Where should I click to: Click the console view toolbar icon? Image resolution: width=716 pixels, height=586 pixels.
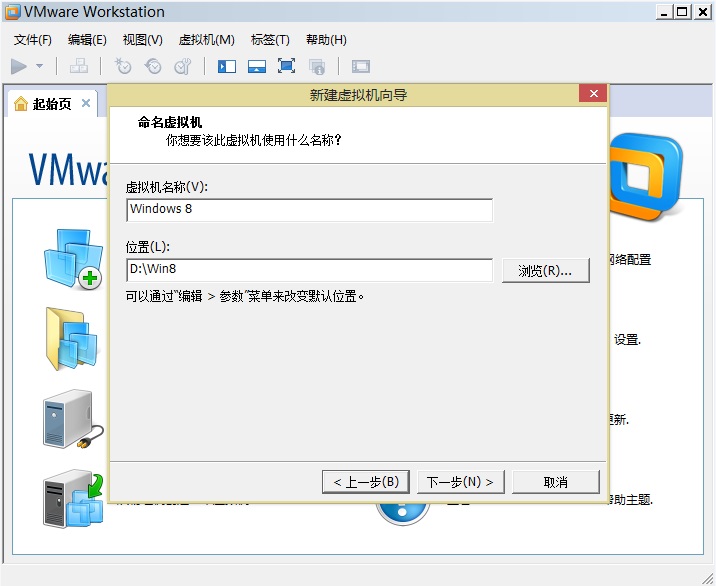coord(361,67)
